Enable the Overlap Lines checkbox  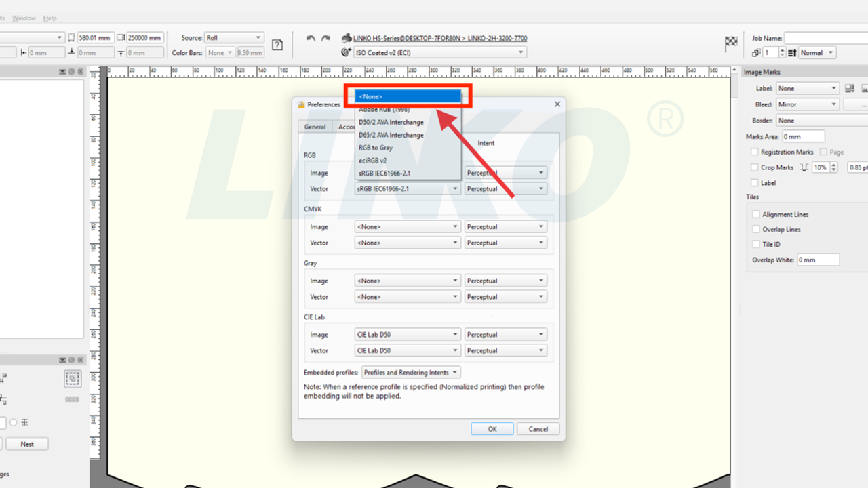(756, 229)
